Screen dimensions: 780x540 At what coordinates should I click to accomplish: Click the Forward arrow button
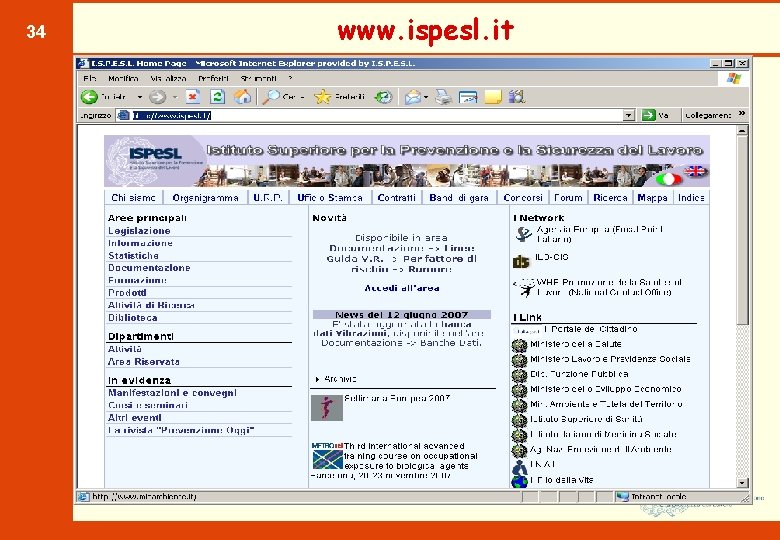pyautogui.click(x=157, y=97)
